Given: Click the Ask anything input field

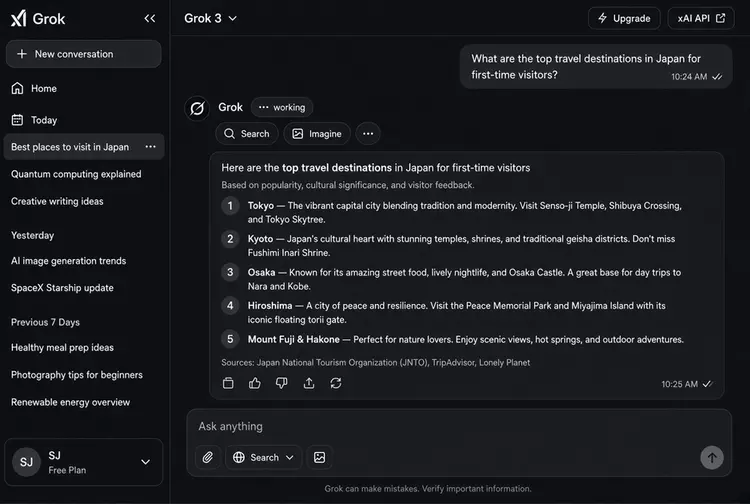Looking at the screenshot, I should 459,426.
